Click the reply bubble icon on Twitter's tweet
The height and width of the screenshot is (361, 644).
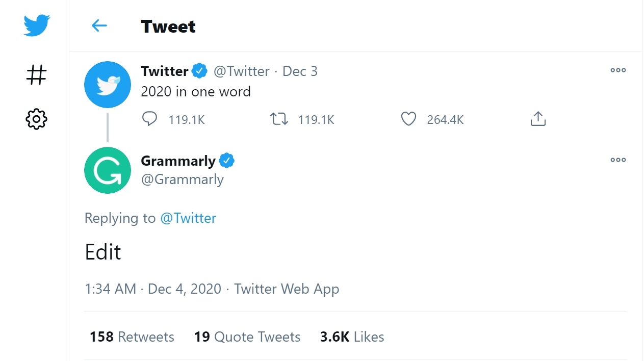tap(149, 119)
